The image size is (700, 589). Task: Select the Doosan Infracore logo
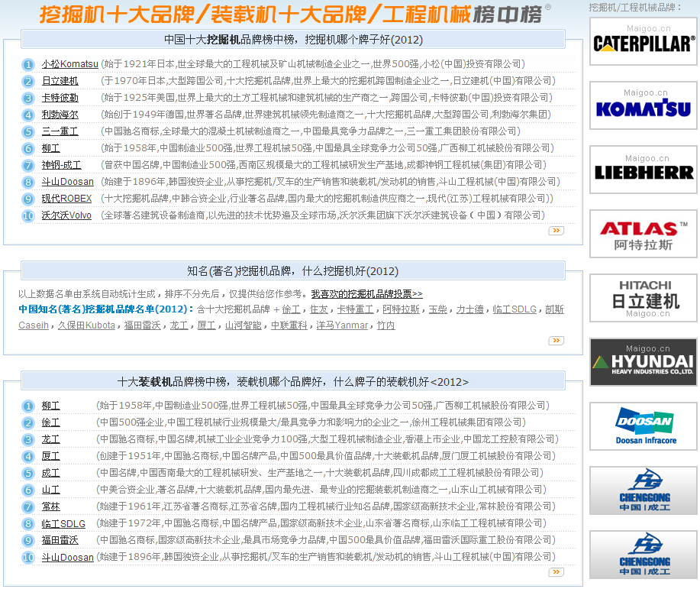pyautogui.click(x=643, y=426)
